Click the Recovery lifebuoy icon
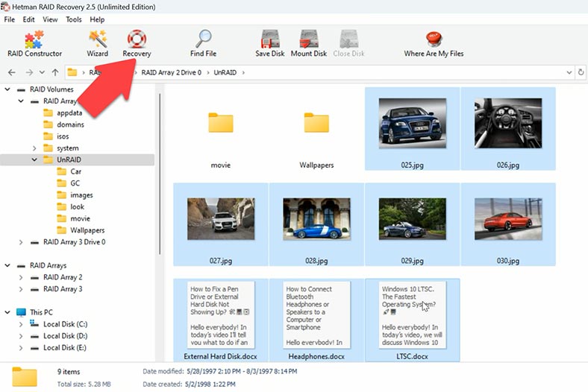The height and width of the screenshot is (392, 588). [x=137, y=39]
